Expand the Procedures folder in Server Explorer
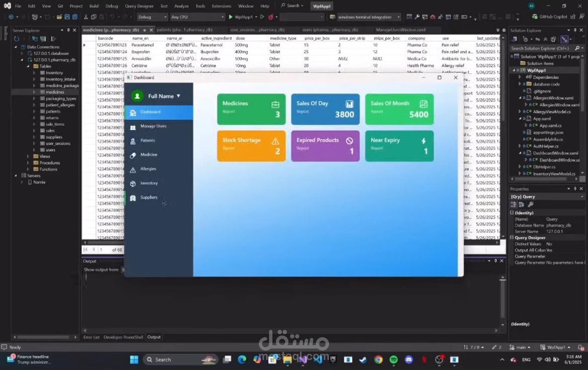Screen dimensions: 588x370 tap(28, 163)
